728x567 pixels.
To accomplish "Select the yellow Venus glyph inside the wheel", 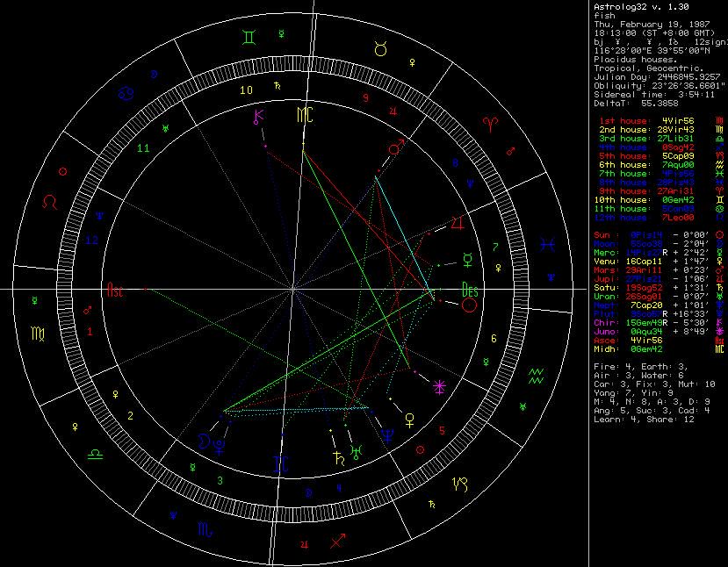I will coord(409,420).
